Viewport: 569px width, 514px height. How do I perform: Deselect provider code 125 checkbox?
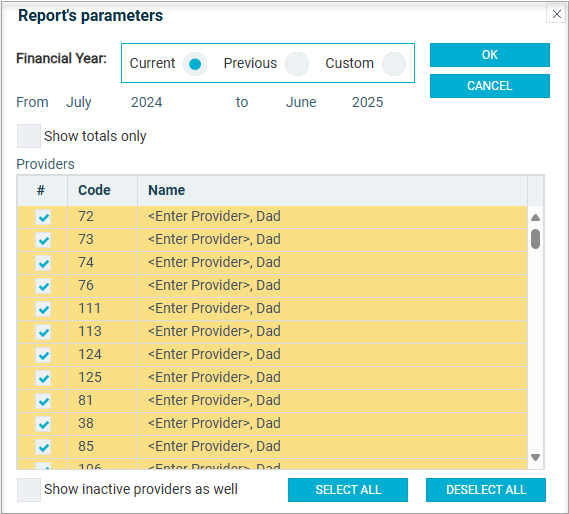[43, 378]
